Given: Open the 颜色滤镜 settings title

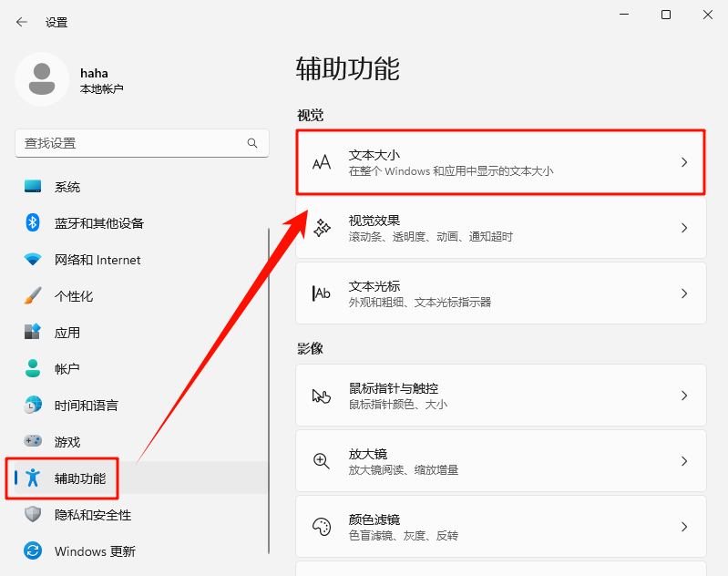Looking at the screenshot, I should (x=374, y=519).
